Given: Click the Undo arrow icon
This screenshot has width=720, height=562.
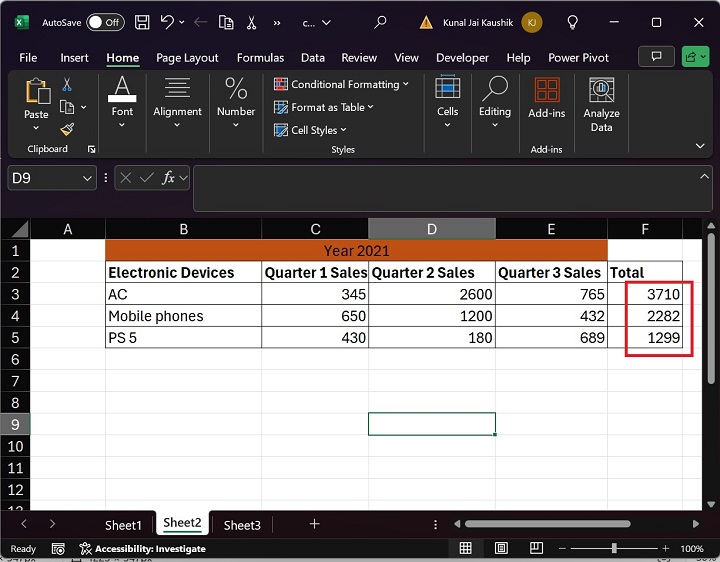Looking at the screenshot, I should (167, 21).
